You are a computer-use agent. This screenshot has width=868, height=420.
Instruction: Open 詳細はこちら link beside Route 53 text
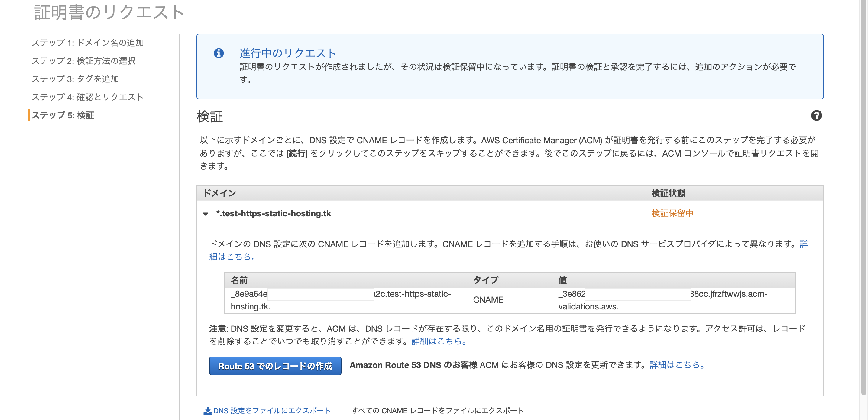click(677, 365)
